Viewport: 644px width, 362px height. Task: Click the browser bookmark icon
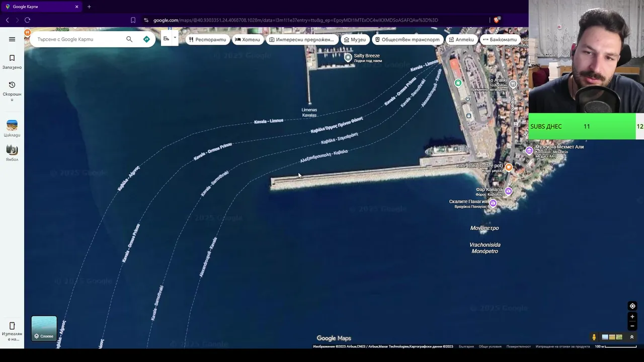click(x=133, y=20)
